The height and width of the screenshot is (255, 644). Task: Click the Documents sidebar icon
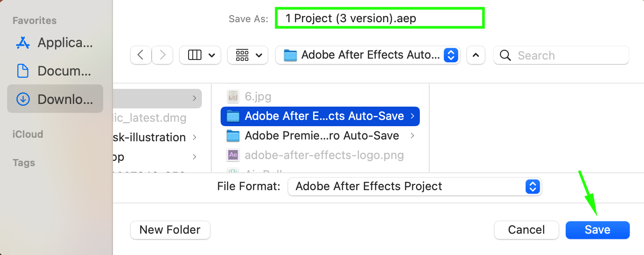point(23,71)
